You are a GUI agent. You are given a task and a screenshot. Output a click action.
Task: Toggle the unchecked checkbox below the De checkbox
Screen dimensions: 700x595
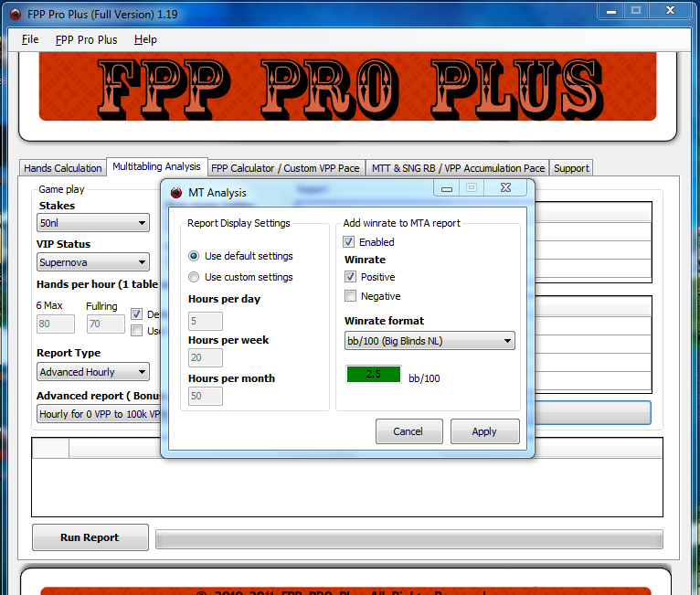[136, 331]
